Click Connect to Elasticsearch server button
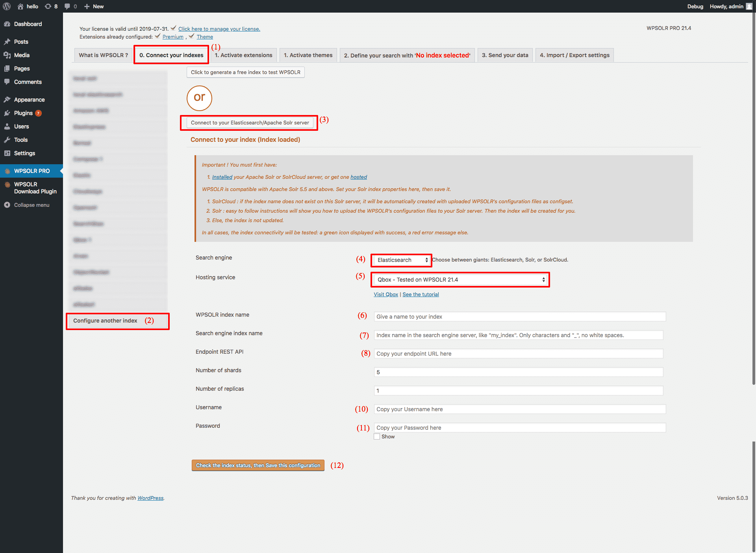The height and width of the screenshot is (553, 756). (250, 122)
